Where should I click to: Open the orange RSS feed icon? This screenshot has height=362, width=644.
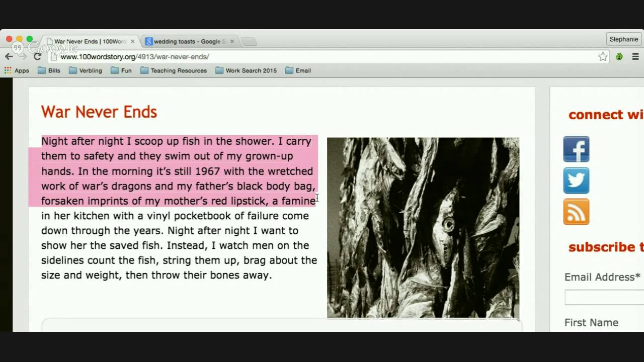[x=576, y=212]
